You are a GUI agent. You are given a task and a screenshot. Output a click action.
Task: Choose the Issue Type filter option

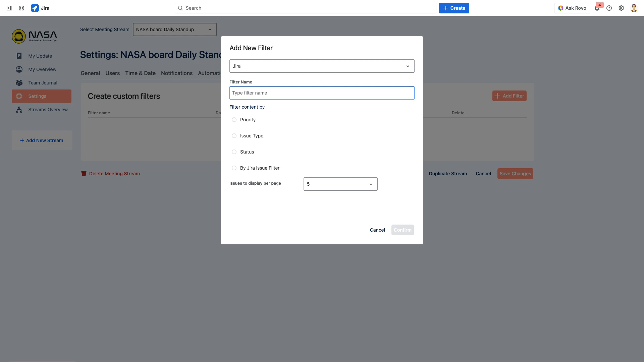234,136
